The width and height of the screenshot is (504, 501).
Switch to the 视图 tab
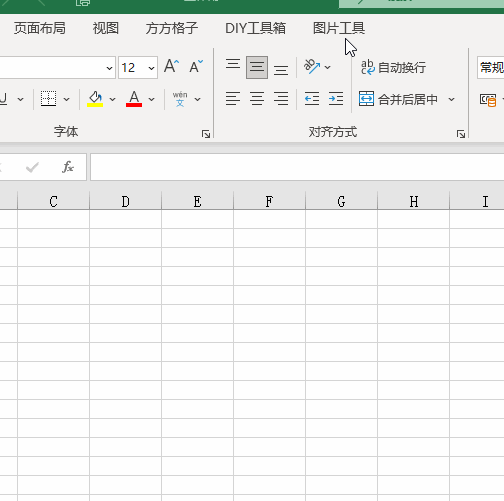[106, 28]
